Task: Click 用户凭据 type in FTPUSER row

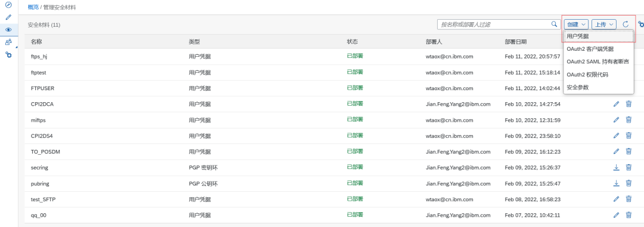Action: tap(200, 88)
